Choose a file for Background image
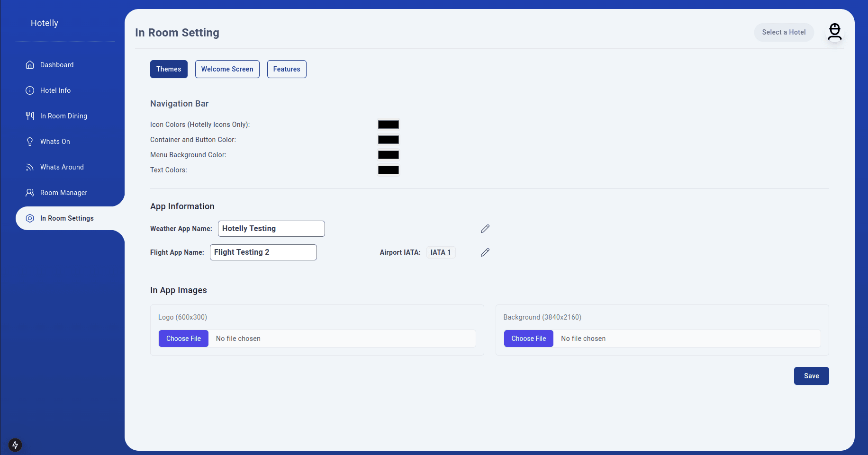Viewport: 868px width, 455px height. 528,339
